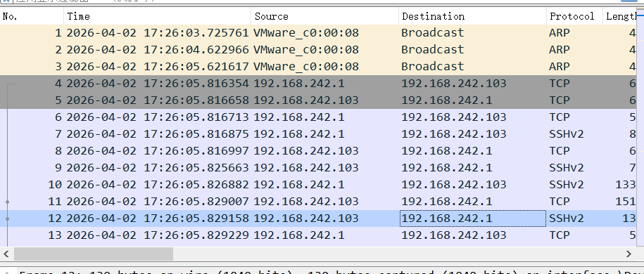Click the TCP protocol cell of packet 8

pyautogui.click(x=560, y=151)
